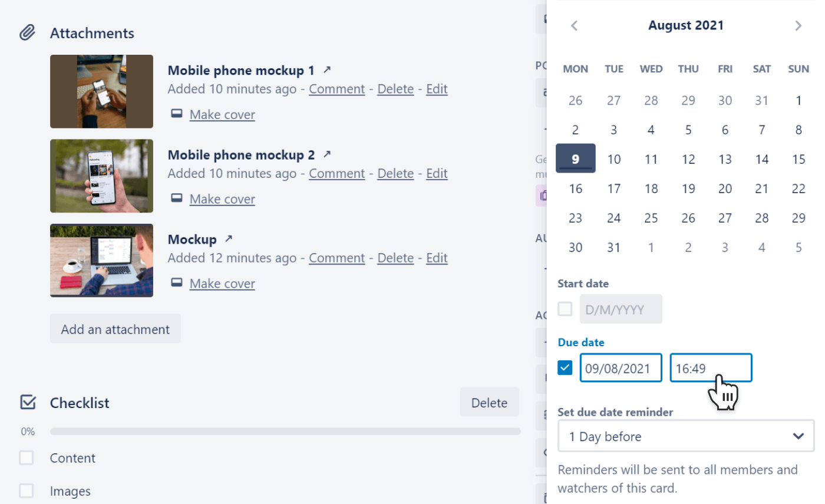
Task: Click the Add an attachment button
Action: pyautogui.click(x=115, y=329)
